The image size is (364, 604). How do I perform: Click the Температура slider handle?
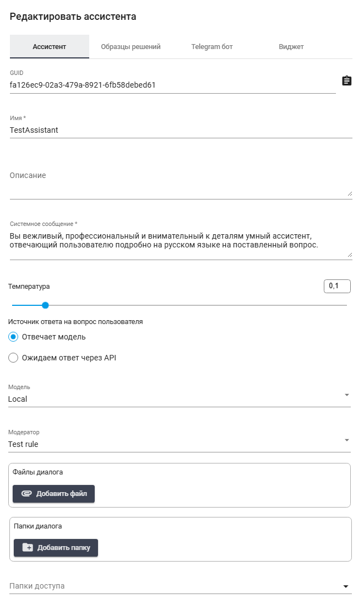(x=45, y=305)
